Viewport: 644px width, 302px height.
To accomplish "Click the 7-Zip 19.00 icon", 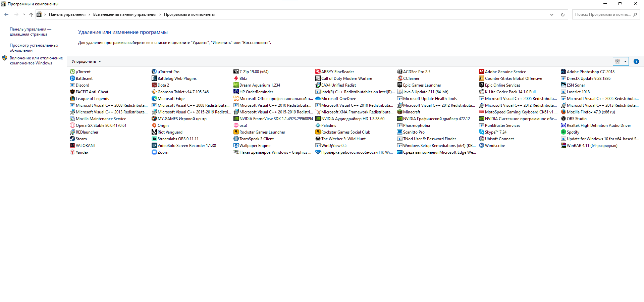I will tap(236, 71).
